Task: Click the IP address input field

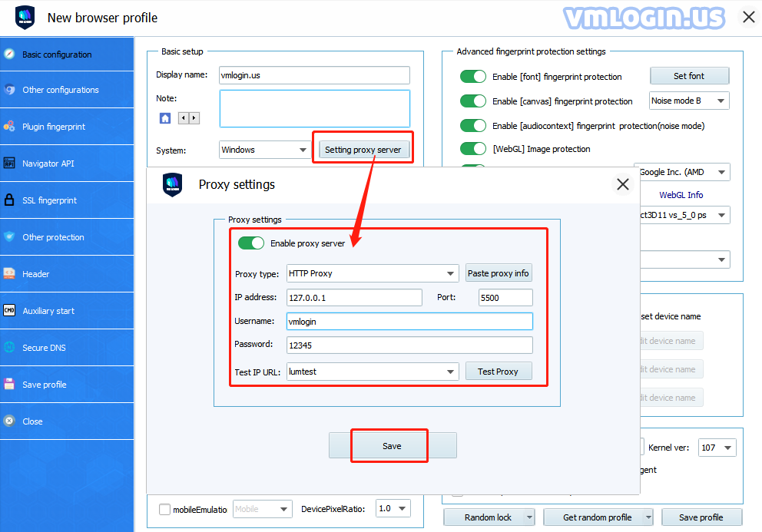Action: point(354,297)
